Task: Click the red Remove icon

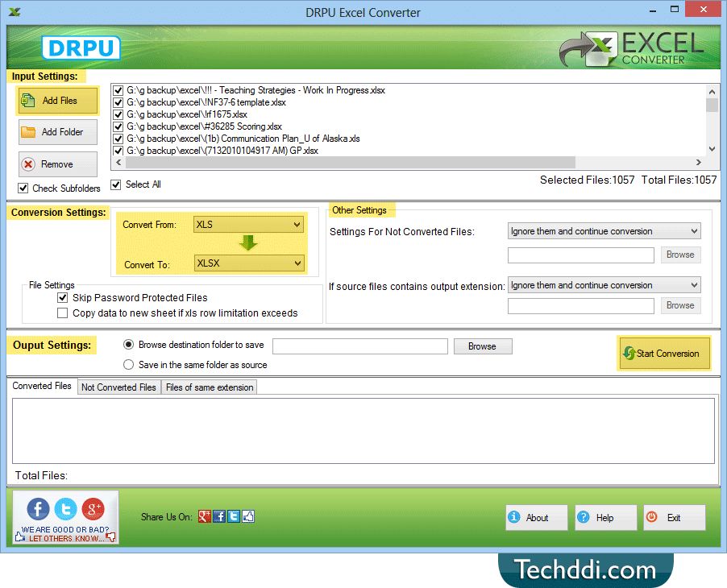Action: point(29,164)
